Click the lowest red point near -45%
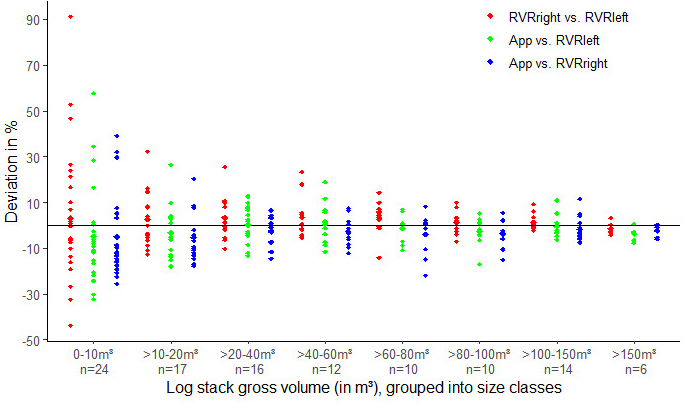Image resolution: width=684 pixels, height=403 pixels. (70, 325)
